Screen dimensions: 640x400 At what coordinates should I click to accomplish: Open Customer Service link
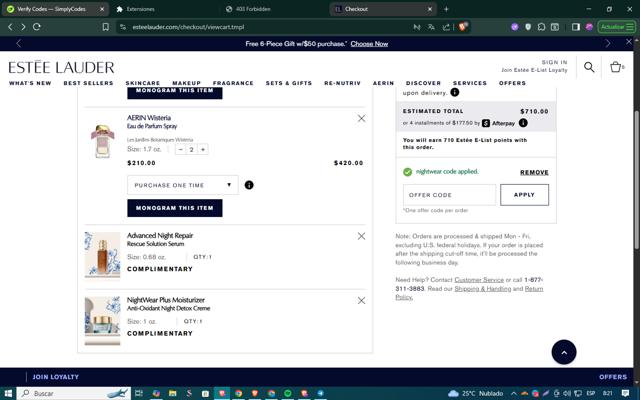(x=479, y=280)
